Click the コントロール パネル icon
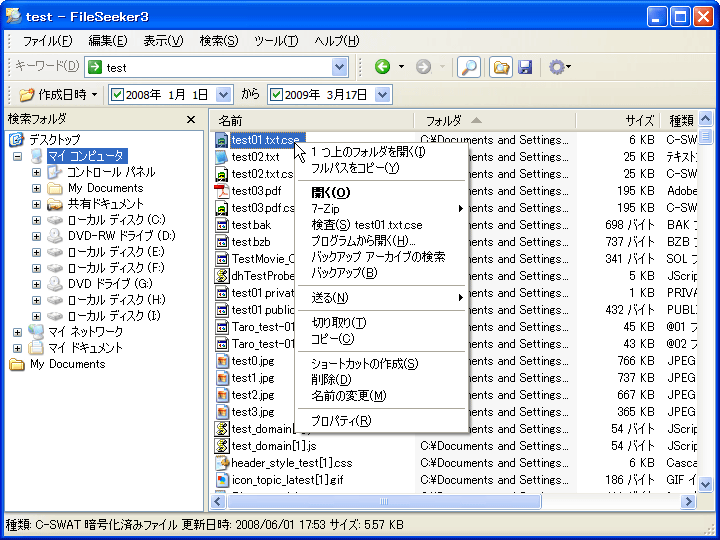The width and height of the screenshot is (720, 540). point(55,172)
